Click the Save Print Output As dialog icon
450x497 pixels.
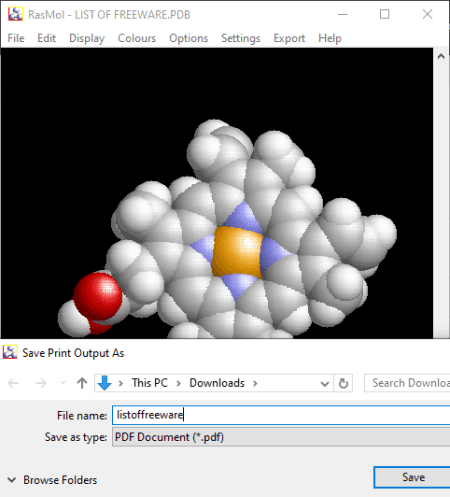[10, 352]
